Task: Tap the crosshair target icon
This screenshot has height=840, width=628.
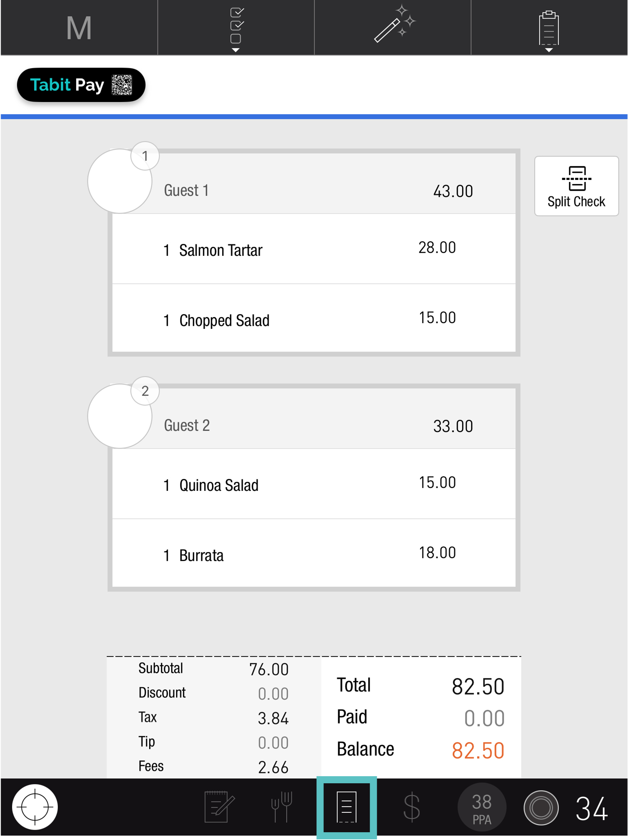Action: [x=35, y=807]
